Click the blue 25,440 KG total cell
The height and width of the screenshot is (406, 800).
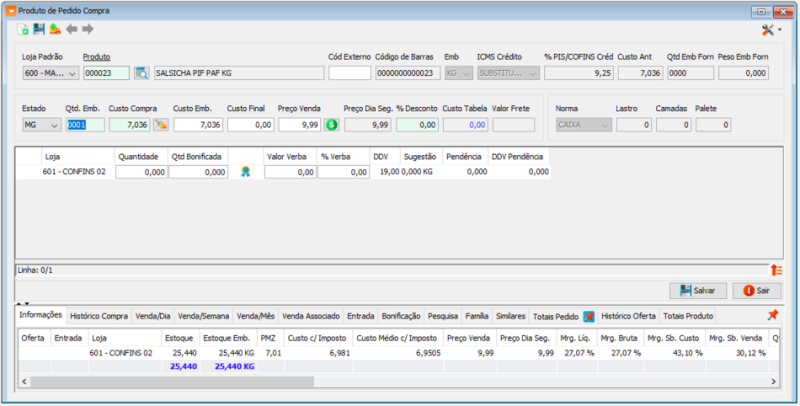click(228, 366)
